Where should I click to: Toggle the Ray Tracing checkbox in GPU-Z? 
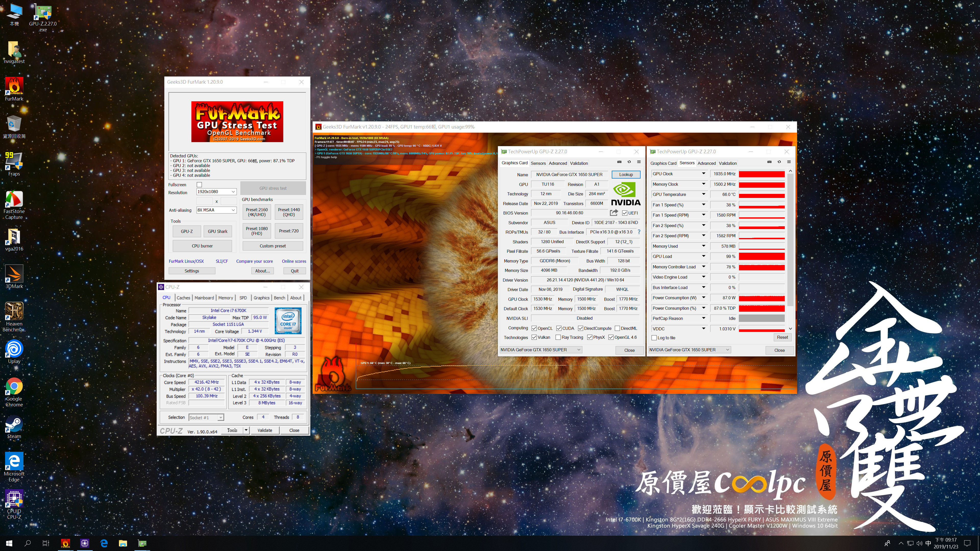coord(558,337)
